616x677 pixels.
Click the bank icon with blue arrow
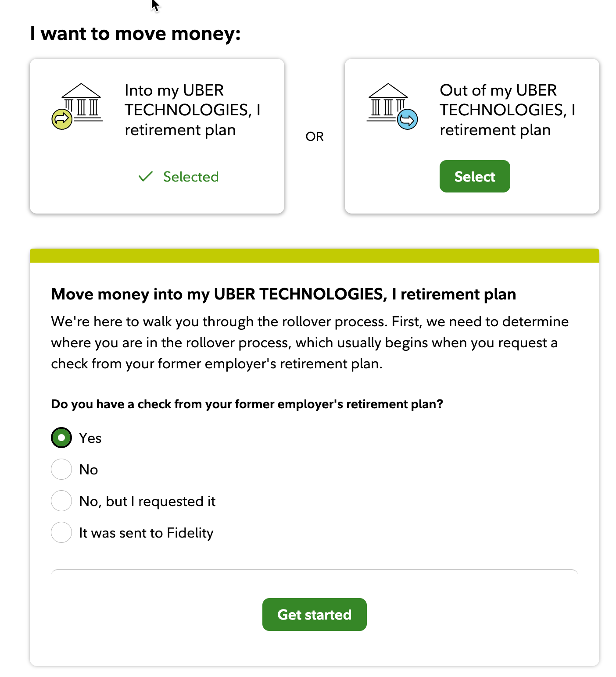point(392,105)
